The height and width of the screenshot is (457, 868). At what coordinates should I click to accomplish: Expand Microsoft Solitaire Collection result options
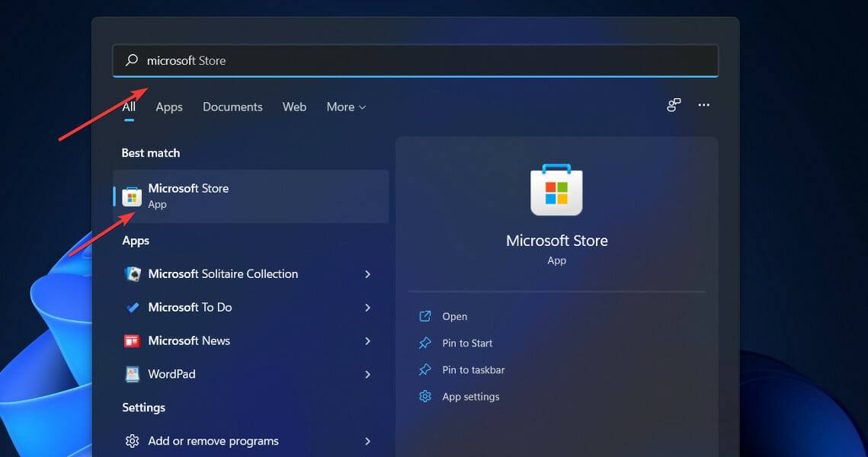pos(367,273)
